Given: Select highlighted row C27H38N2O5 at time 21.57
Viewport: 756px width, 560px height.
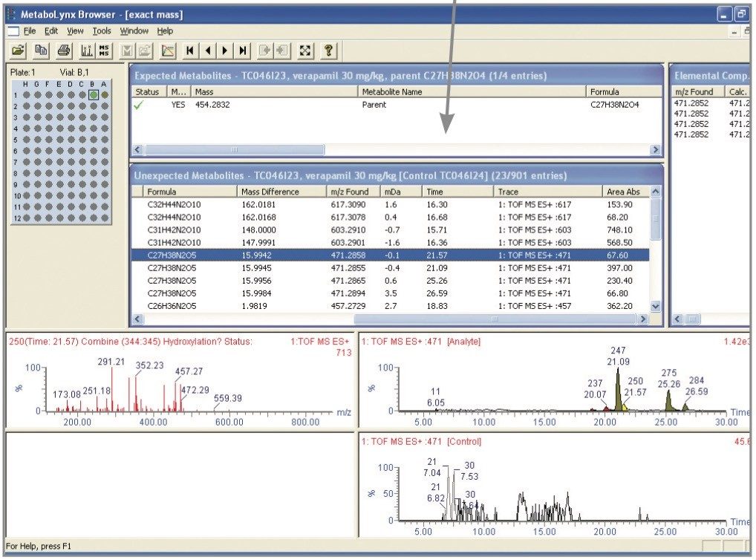Looking at the screenshot, I should click(x=390, y=255).
